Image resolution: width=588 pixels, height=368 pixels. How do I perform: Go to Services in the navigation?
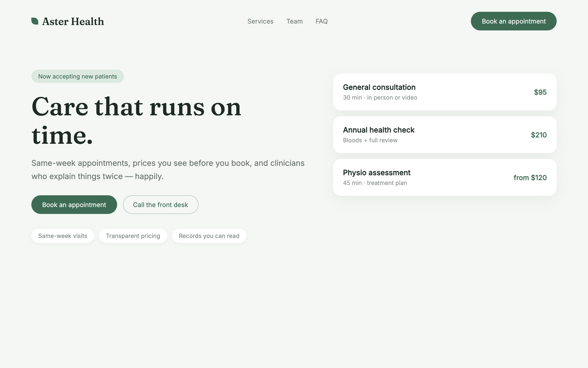coord(260,21)
